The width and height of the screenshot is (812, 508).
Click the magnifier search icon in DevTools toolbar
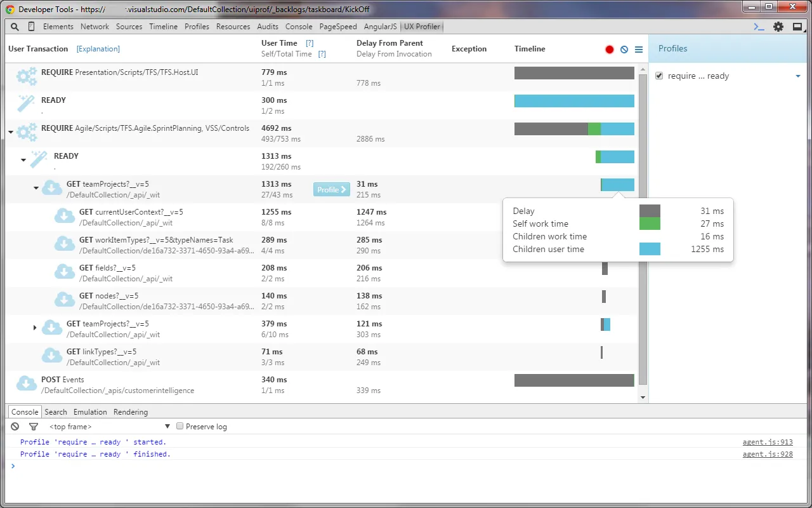[15, 27]
